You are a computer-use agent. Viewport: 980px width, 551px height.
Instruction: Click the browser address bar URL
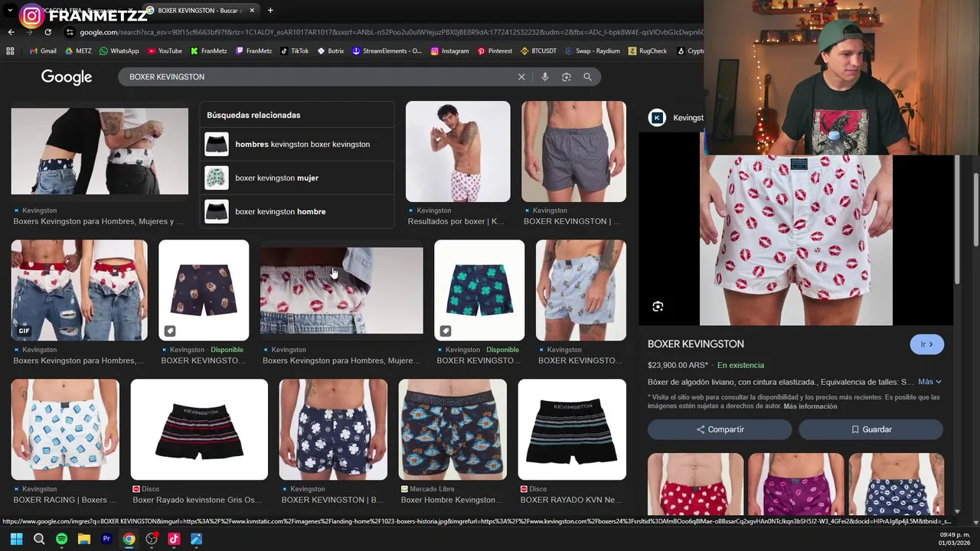point(390,32)
